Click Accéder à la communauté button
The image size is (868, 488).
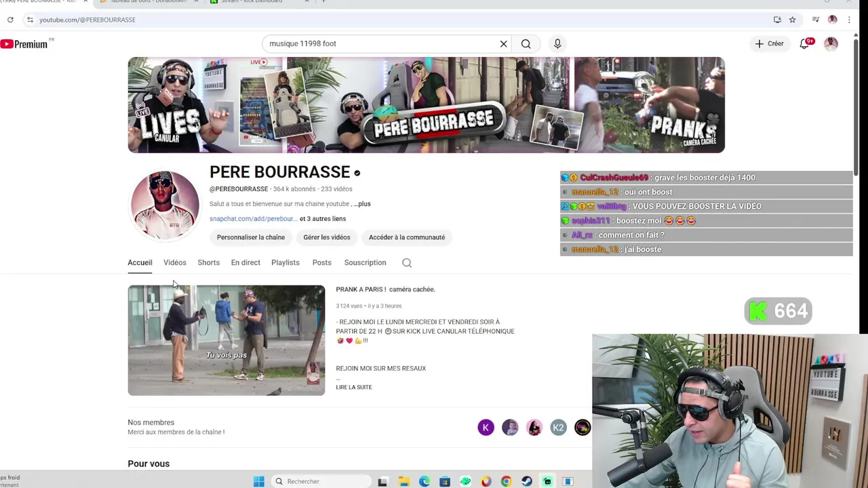pyautogui.click(x=407, y=237)
